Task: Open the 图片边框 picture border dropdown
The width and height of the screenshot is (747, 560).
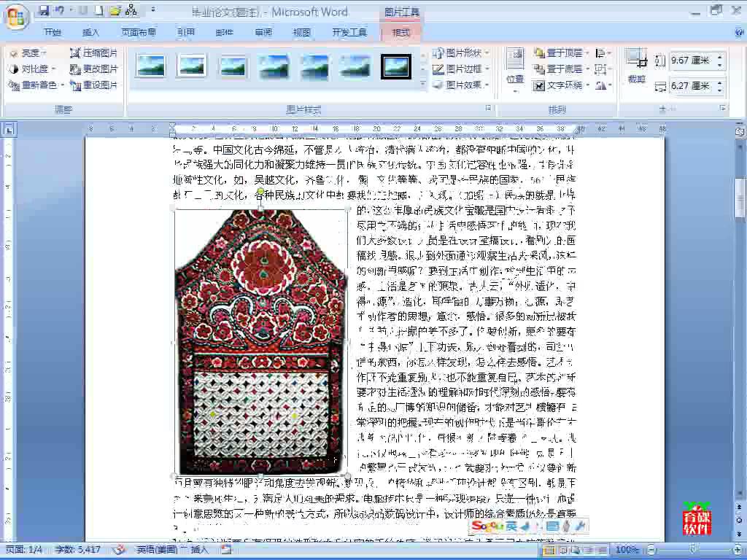Action: pyautogui.click(x=461, y=69)
